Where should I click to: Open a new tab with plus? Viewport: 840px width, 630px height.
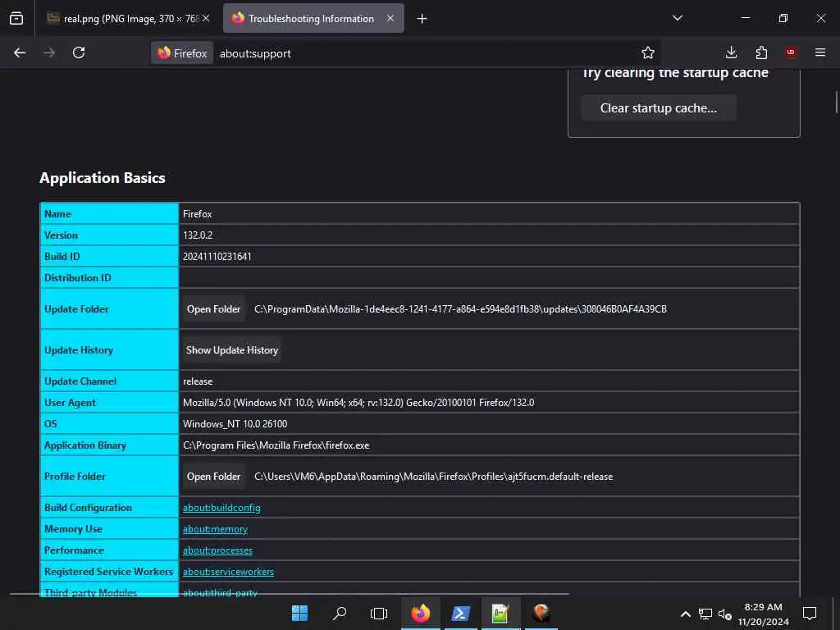pyautogui.click(x=422, y=19)
